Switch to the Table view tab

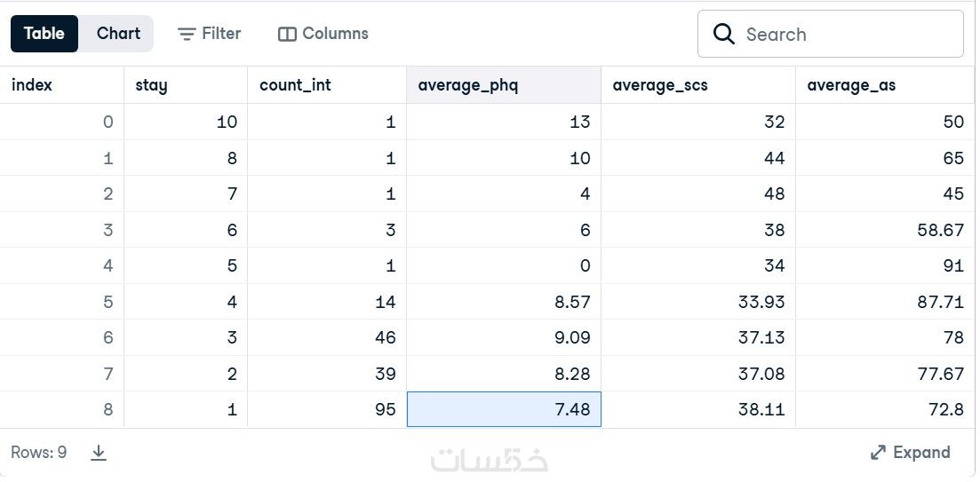44,34
